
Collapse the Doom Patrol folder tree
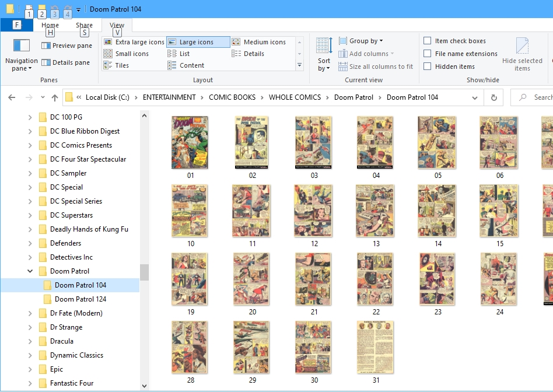(30, 271)
